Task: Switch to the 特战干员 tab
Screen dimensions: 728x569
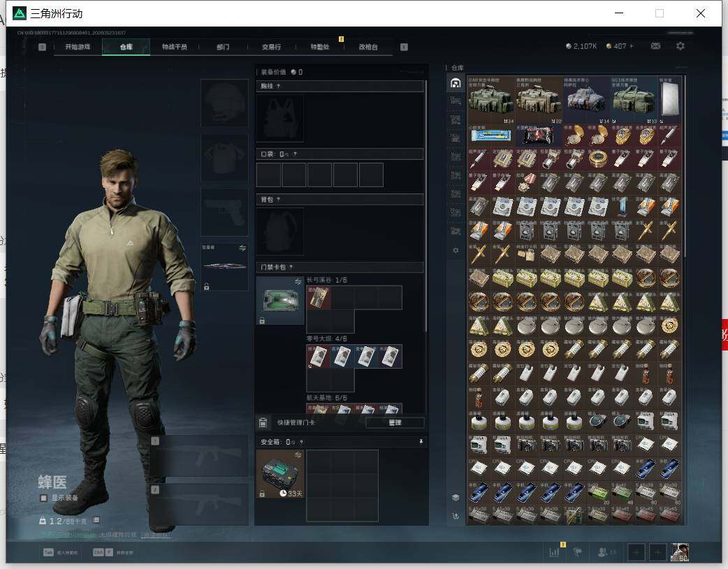Action: click(174, 47)
